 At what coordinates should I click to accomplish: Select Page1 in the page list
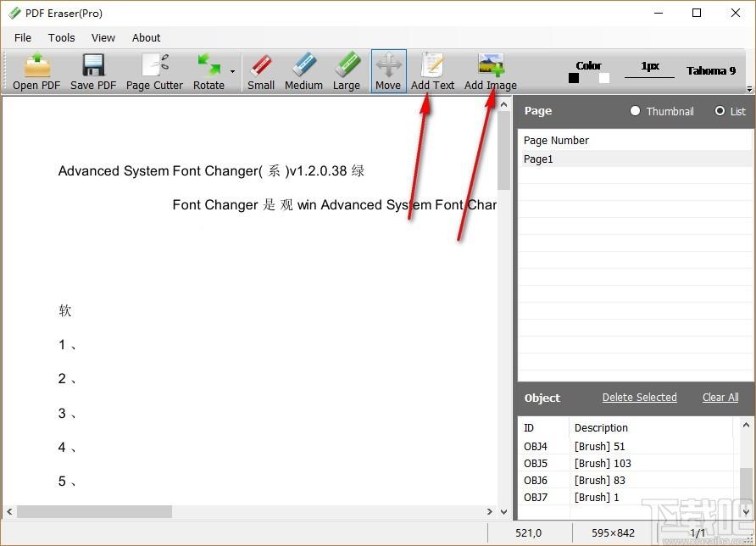(x=635, y=159)
